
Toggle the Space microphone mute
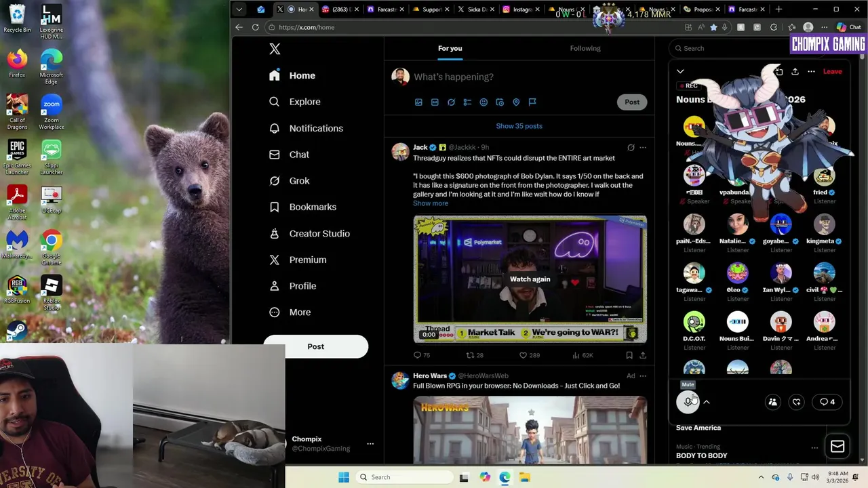(688, 402)
